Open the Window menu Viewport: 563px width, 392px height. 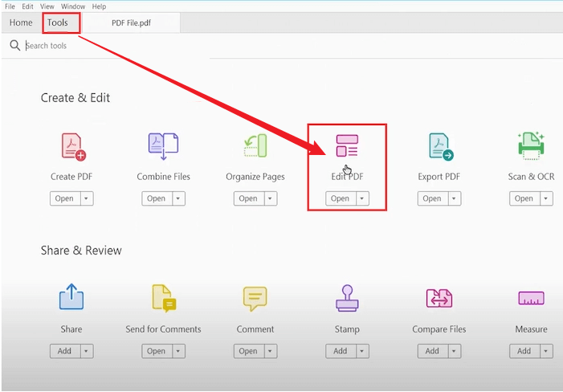[73, 6]
